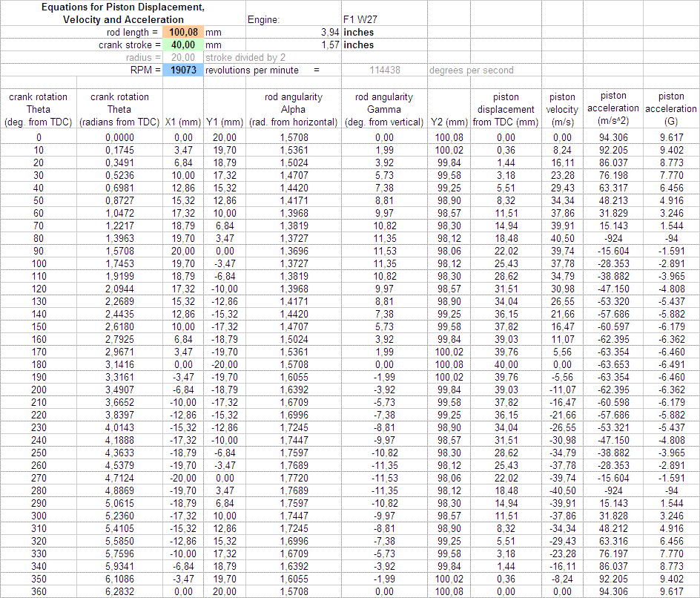This screenshot has width=700, height=598.
Task: Click the acceleration cell 92.205 in the 10-degree row
Action: (613, 150)
